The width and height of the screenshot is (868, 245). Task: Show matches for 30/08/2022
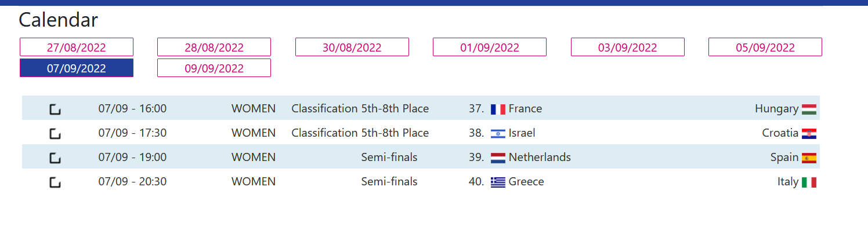point(352,47)
